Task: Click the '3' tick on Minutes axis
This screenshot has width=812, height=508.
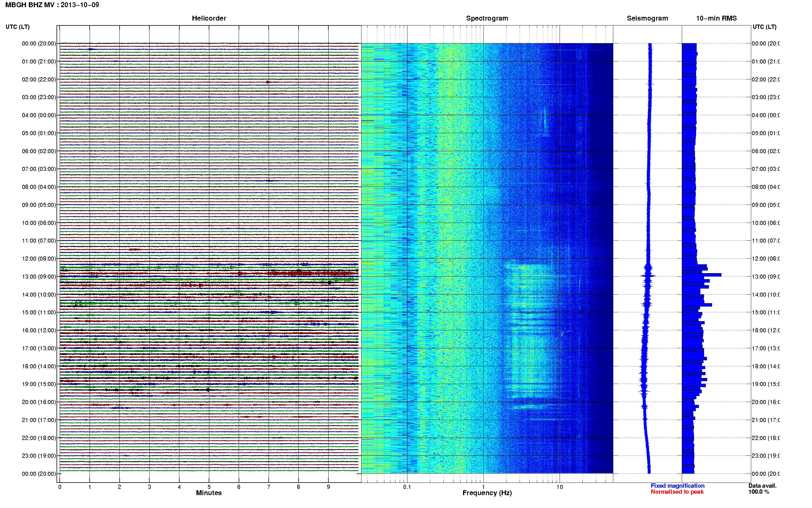Action: pyautogui.click(x=149, y=487)
